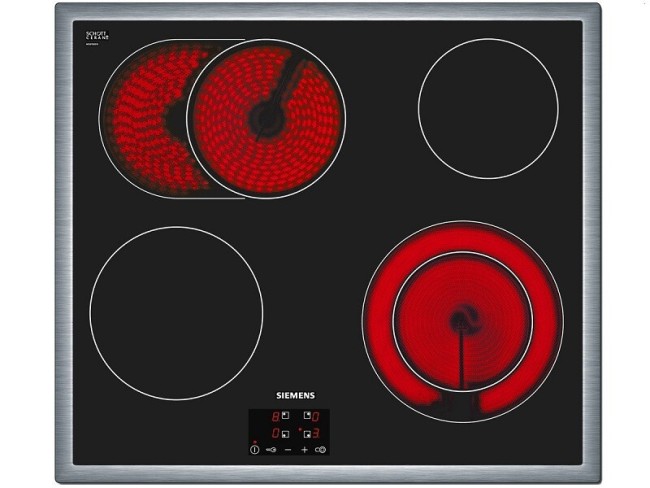
Task: Click rear-left display showing 8
Action: click(275, 417)
